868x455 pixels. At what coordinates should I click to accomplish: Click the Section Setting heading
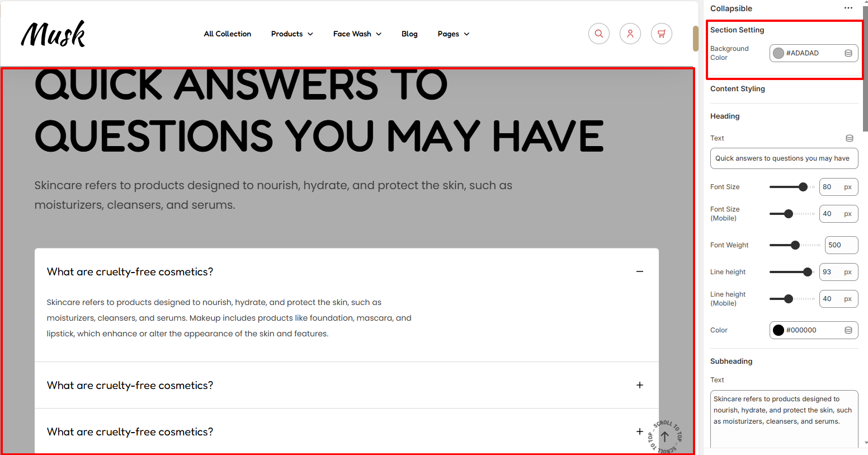coord(737,30)
